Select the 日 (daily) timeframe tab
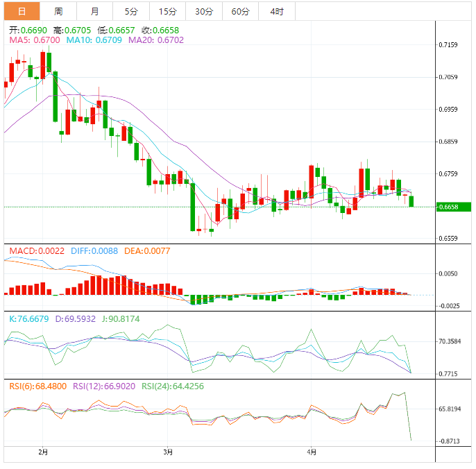Screen dimensions: 476x469 point(22,12)
